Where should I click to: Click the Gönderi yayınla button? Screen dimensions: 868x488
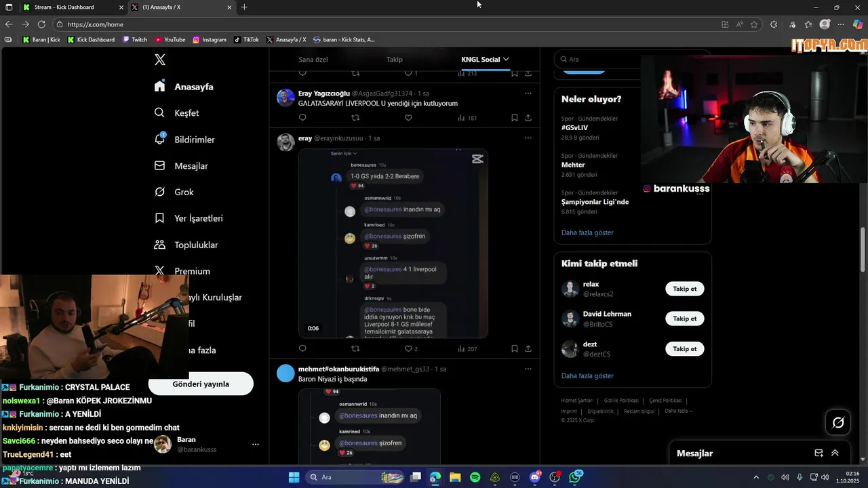click(201, 384)
